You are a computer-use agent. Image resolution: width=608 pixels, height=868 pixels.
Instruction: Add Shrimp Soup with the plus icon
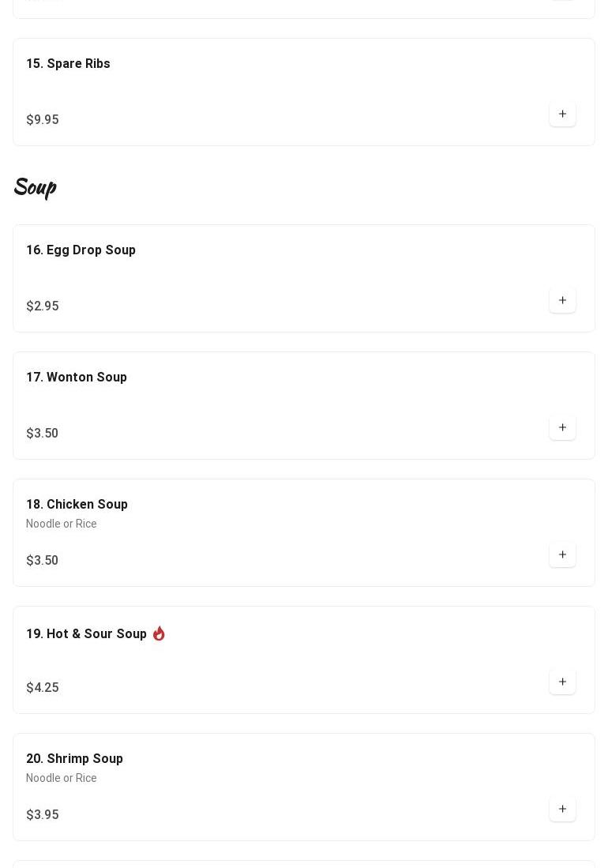(562, 809)
